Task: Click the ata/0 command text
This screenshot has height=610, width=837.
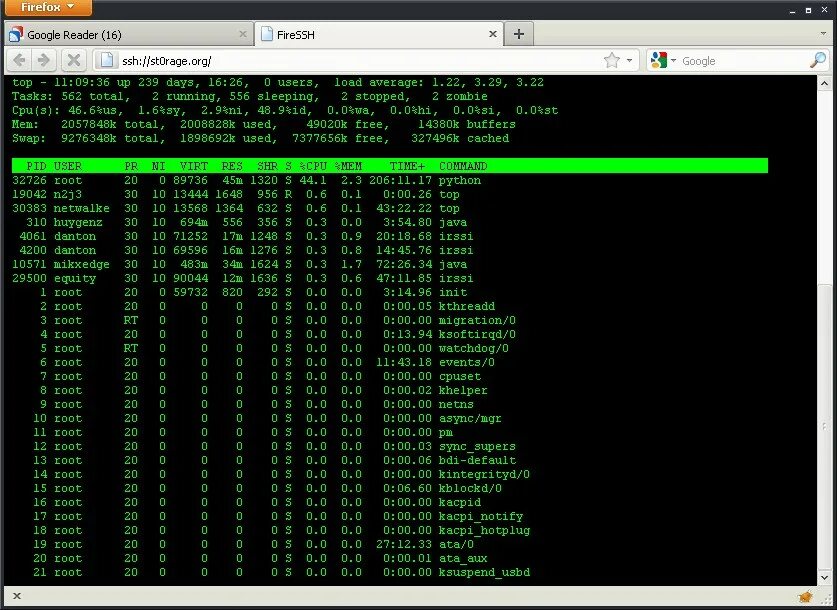Action: point(456,544)
